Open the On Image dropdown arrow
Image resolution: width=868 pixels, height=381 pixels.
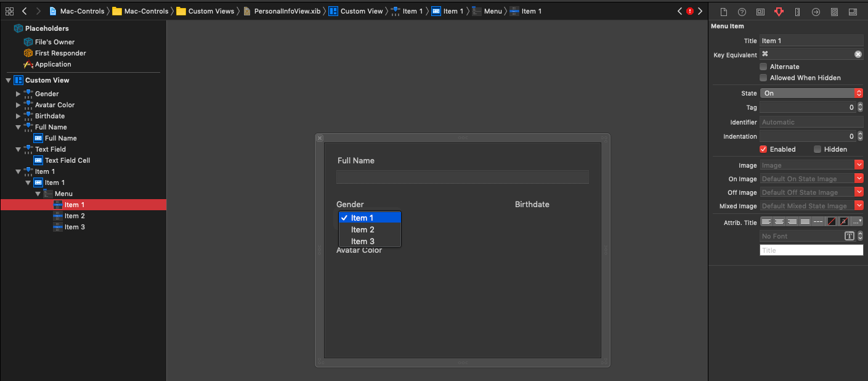859,179
